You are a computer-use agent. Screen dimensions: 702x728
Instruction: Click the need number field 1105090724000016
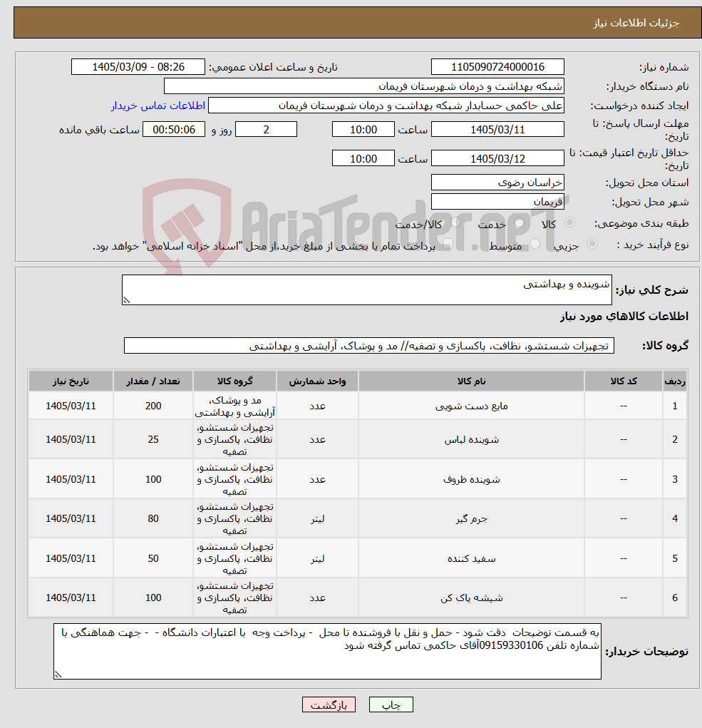click(497, 67)
